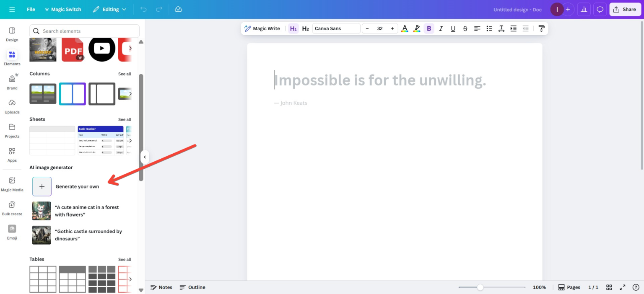Enter fullscreen mode
The height and width of the screenshot is (294, 644).
(x=623, y=287)
